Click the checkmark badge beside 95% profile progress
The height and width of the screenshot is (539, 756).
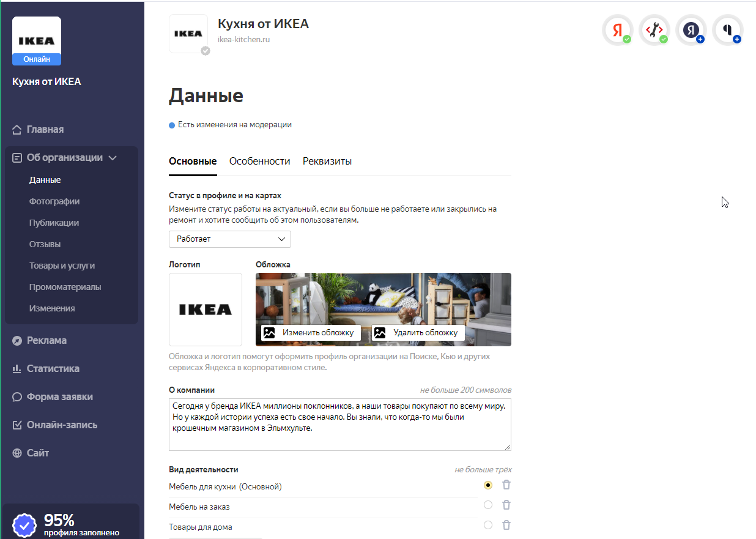(x=24, y=525)
